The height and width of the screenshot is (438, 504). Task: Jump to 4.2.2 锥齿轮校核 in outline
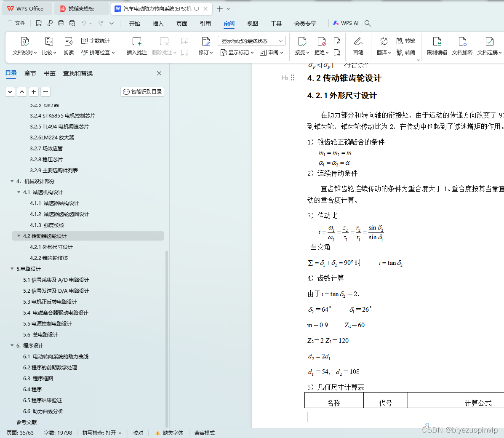(x=49, y=258)
